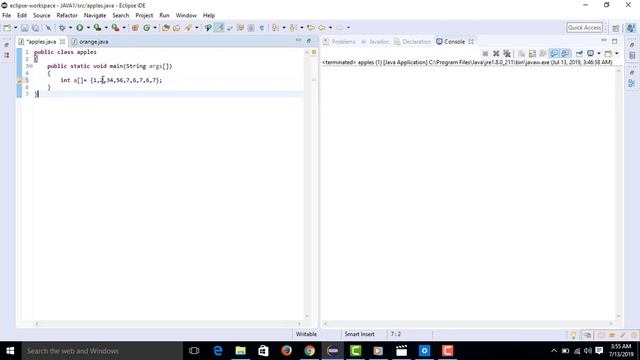Open the Window menu

click(x=186, y=15)
